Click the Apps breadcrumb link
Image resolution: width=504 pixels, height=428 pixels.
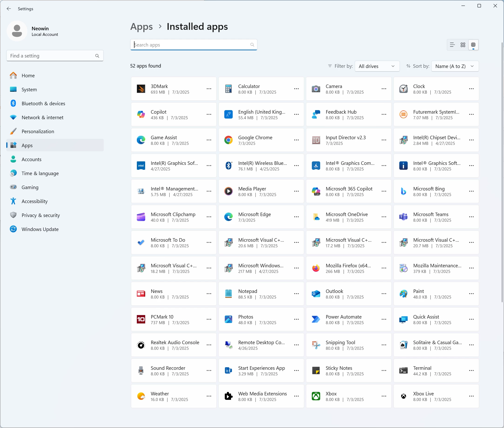[x=141, y=27]
